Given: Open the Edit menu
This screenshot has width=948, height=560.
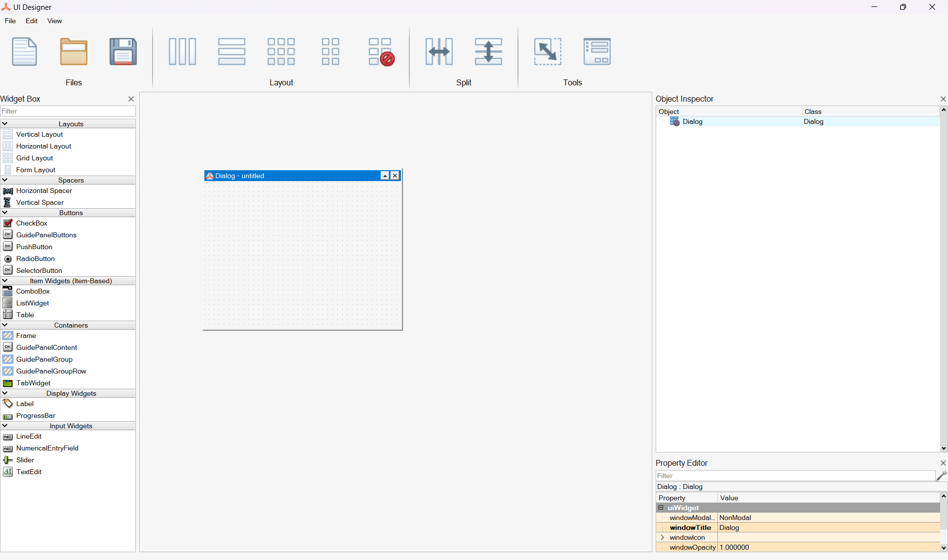Looking at the screenshot, I should [32, 21].
